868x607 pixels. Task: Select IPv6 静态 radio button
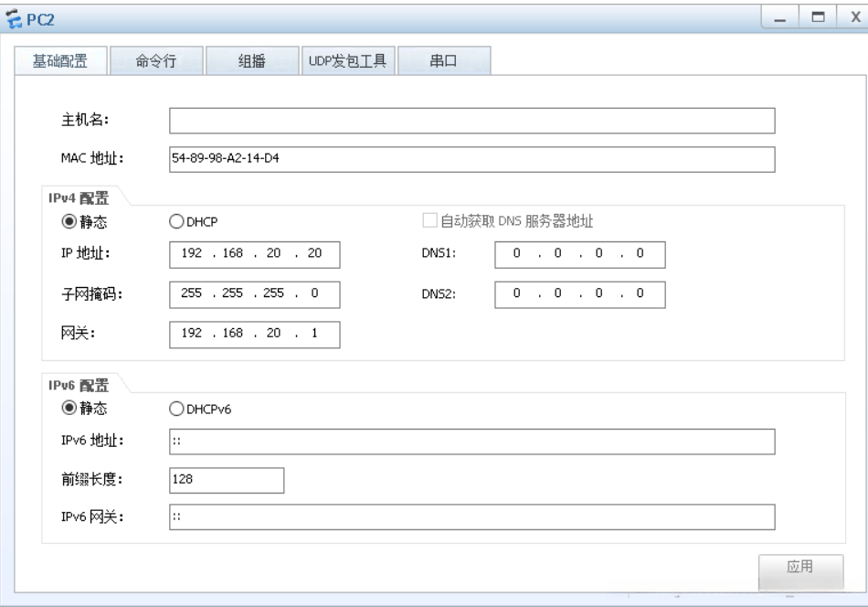pos(69,409)
